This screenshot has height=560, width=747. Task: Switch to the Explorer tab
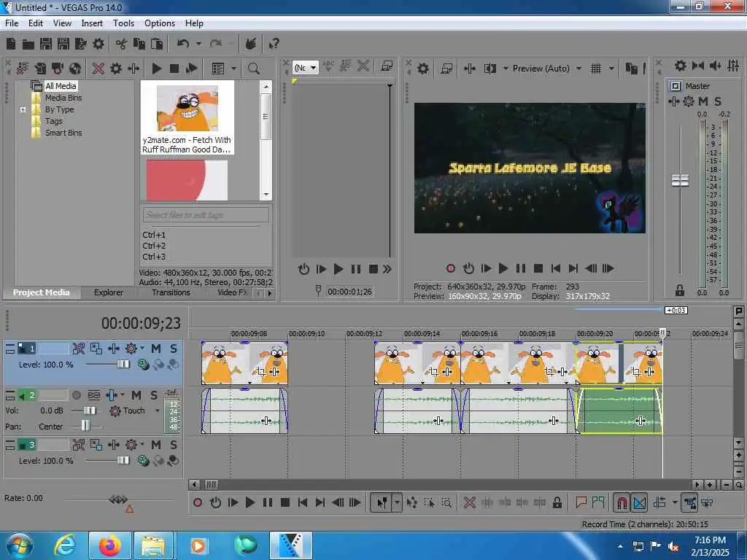pyautogui.click(x=109, y=292)
